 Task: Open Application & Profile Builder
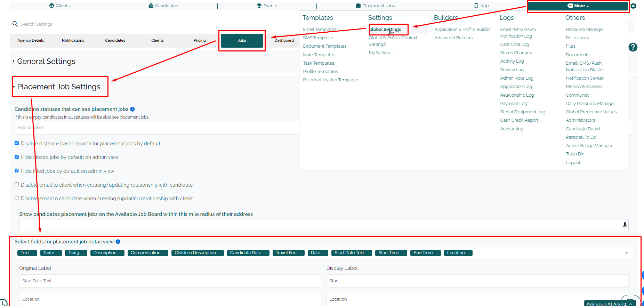pos(462,30)
